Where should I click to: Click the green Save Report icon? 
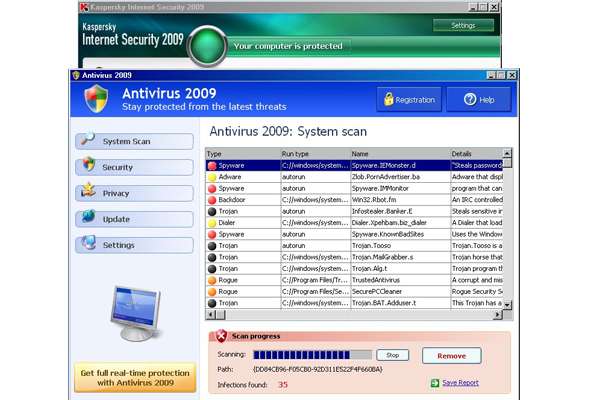click(x=435, y=383)
